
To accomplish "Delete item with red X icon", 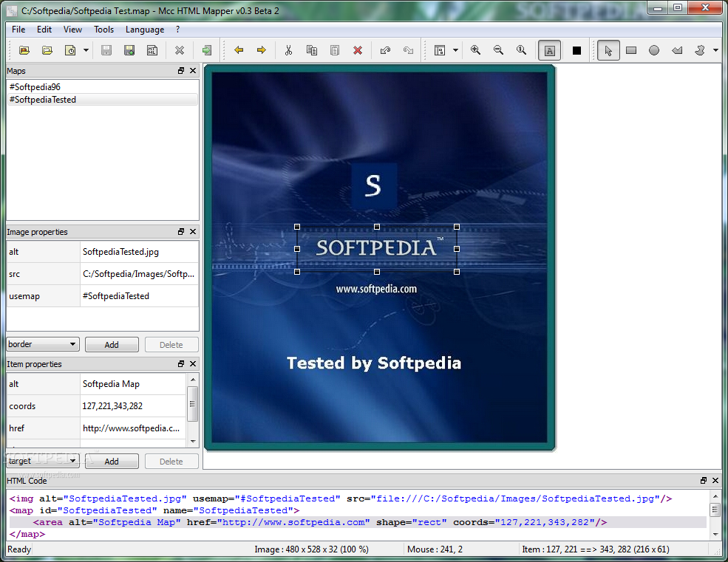I will [x=358, y=50].
